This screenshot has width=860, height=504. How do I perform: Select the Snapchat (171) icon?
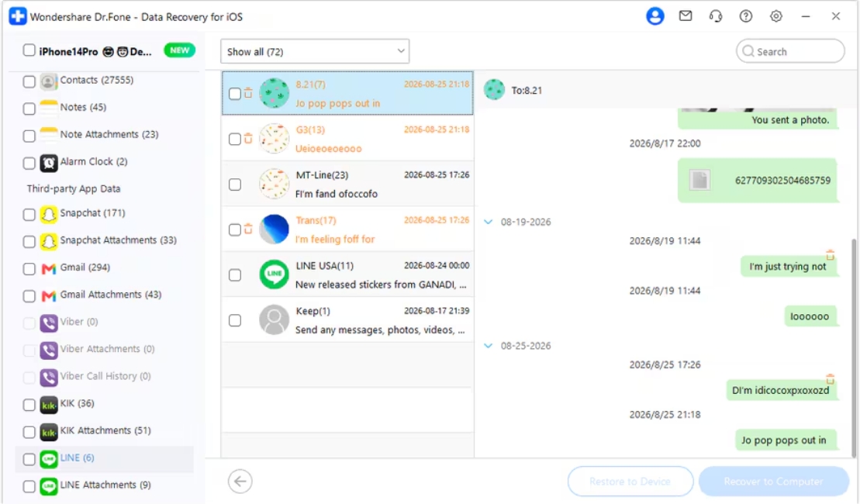(48, 214)
